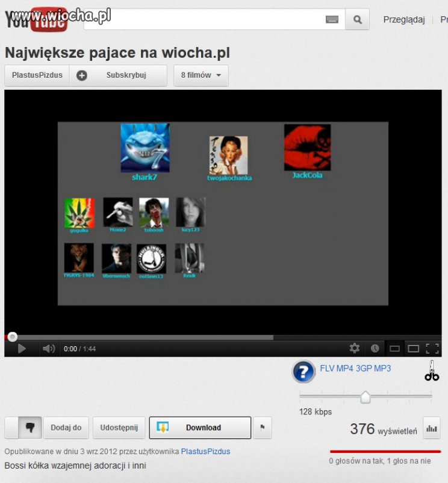Open the PlastusPizdus channel button
This screenshot has width=448, height=483.
tap(37, 75)
